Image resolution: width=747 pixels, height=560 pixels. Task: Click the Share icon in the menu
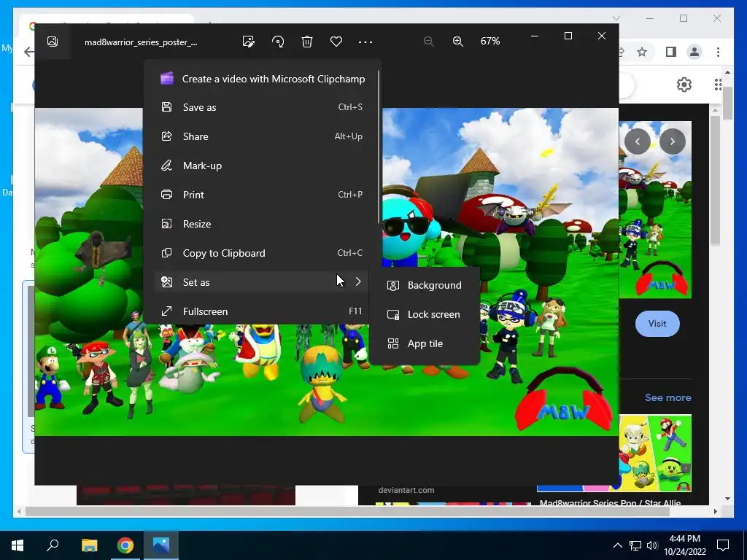pos(166,136)
